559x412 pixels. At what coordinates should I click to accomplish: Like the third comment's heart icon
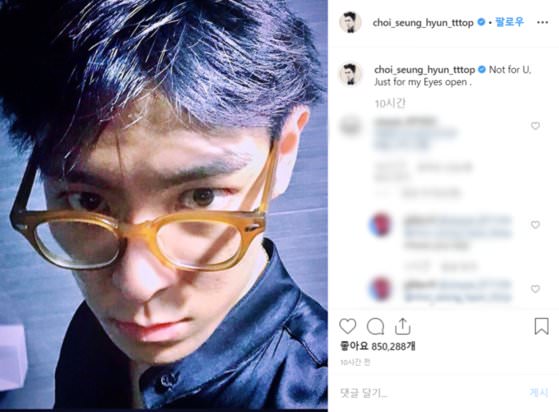pos(535,289)
